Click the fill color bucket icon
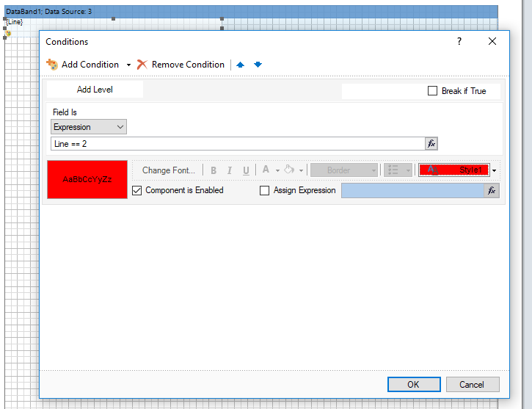 [x=289, y=170]
